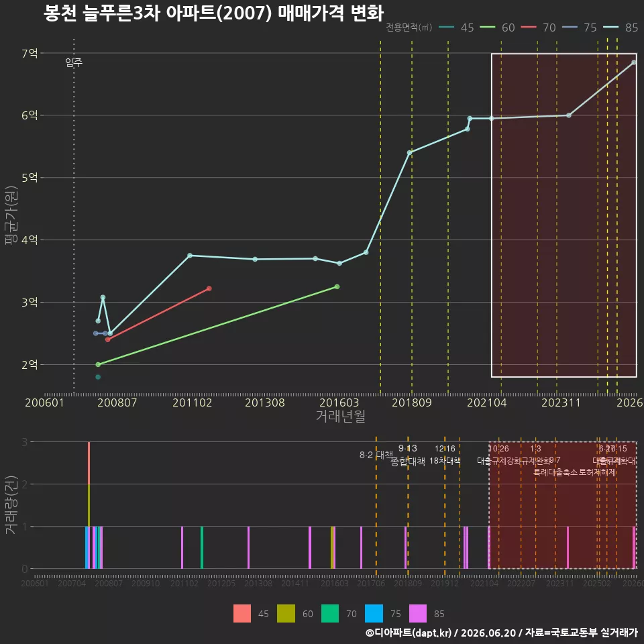Screen dimensions: 644x644
Task: Select the 85 series point at 6억 in 2023
Action: (x=569, y=115)
